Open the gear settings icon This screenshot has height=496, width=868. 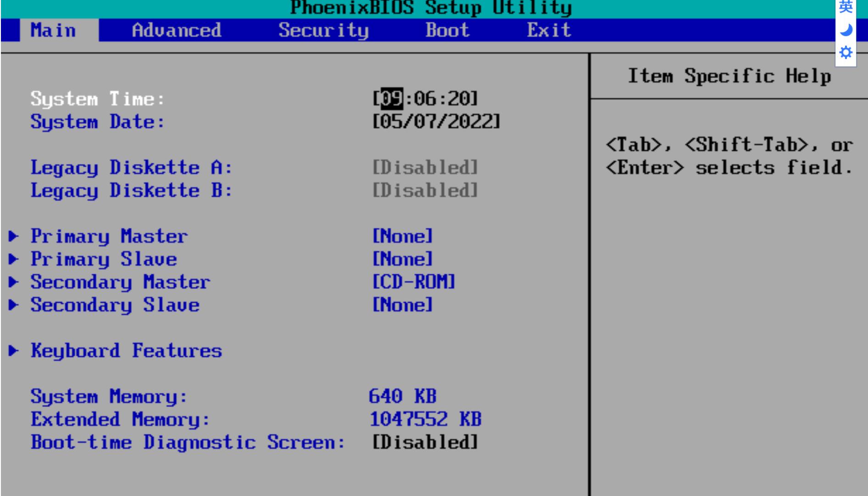point(846,52)
